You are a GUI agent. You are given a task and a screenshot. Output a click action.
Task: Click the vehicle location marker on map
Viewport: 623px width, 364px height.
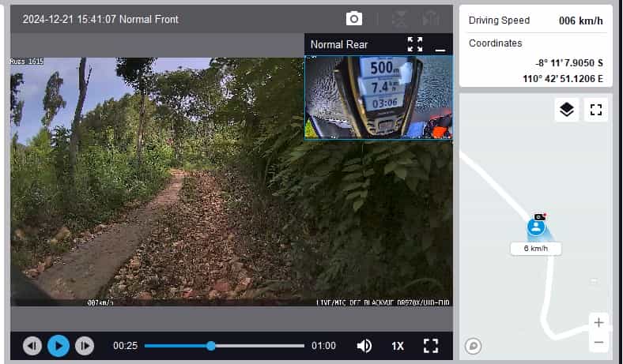537,227
